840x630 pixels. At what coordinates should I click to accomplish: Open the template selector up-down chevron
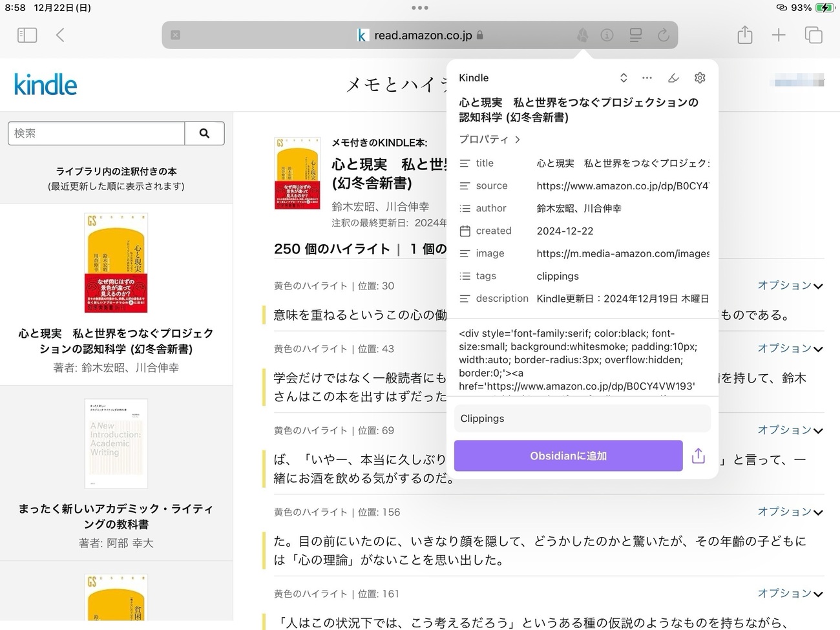coord(624,78)
